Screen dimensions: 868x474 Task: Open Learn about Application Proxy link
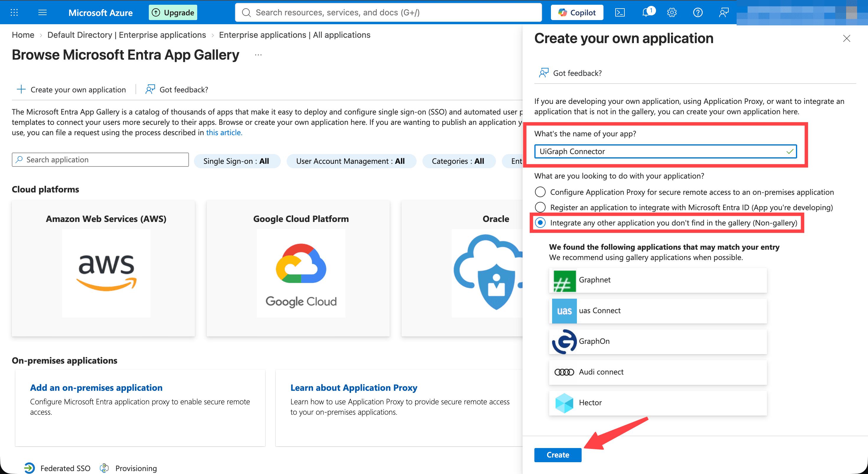(x=354, y=388)
